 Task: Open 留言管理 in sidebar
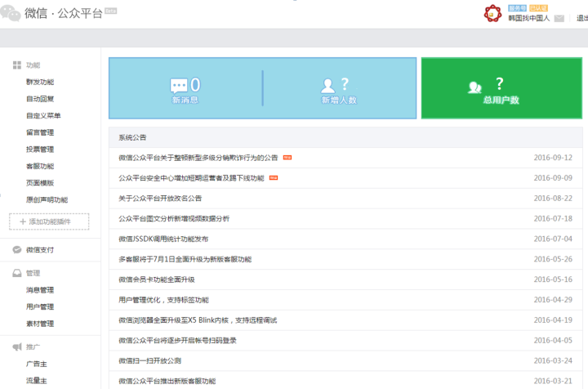pyautogui.click(x=40, y=132)
